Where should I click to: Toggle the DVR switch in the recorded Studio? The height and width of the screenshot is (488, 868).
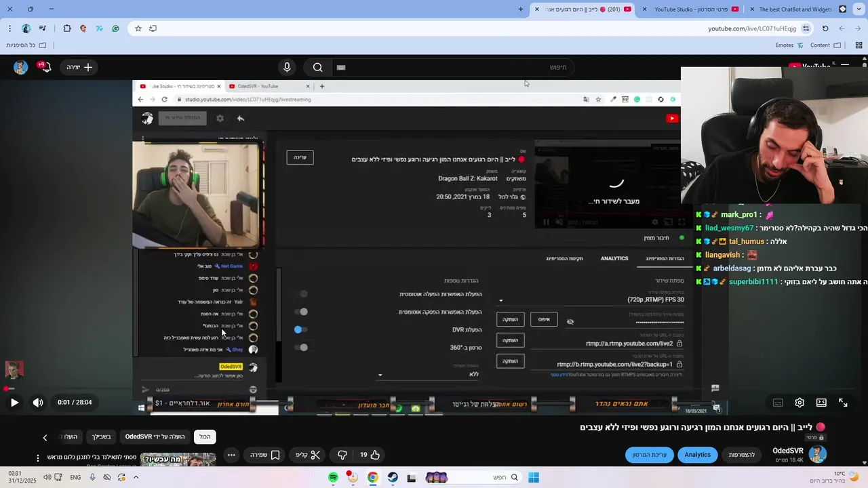[300, 329]
